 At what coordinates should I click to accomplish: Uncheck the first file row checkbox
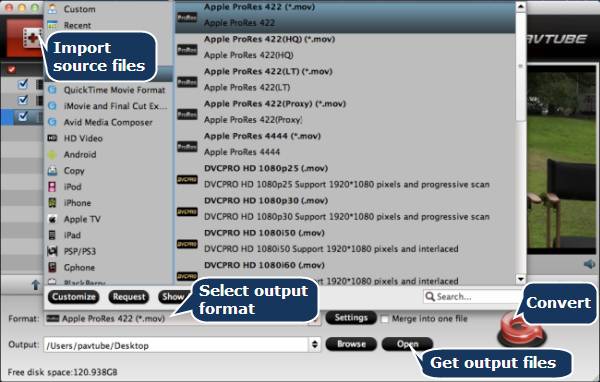tap(23, 84)
